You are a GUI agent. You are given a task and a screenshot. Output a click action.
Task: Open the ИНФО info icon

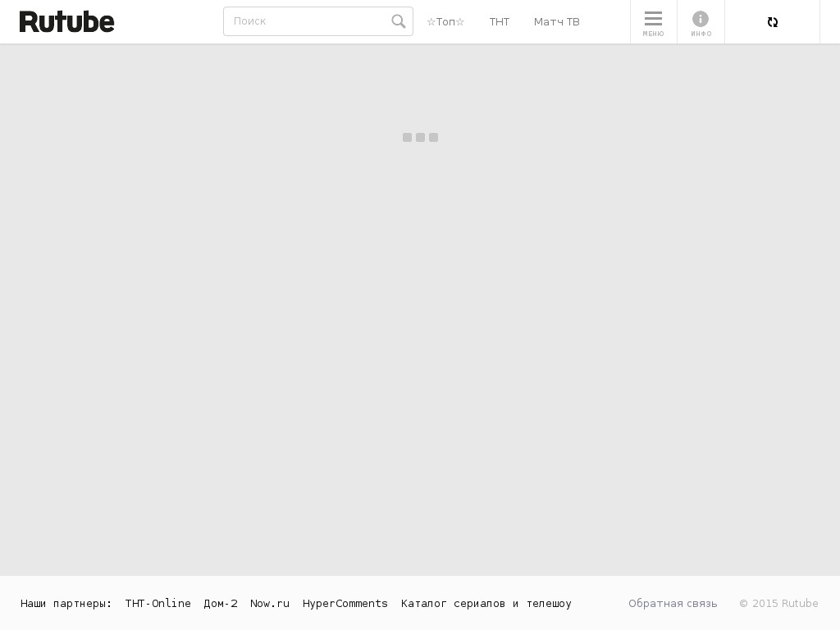pos(701,22)
